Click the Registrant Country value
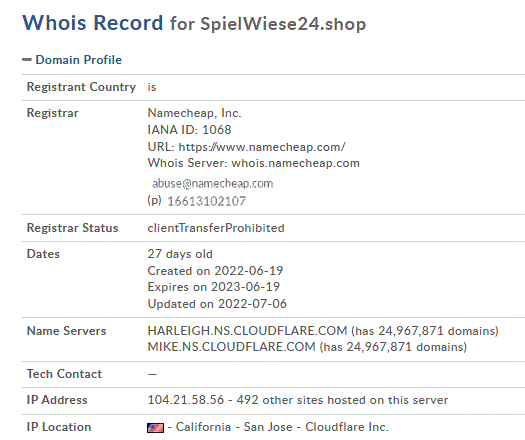 [152, 87]
